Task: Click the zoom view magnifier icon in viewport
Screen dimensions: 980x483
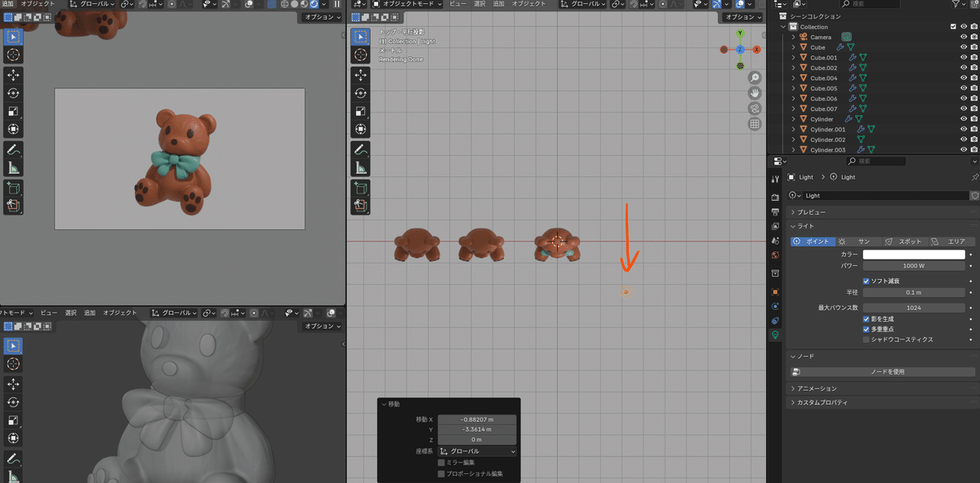Action: [x=755, y=78]
